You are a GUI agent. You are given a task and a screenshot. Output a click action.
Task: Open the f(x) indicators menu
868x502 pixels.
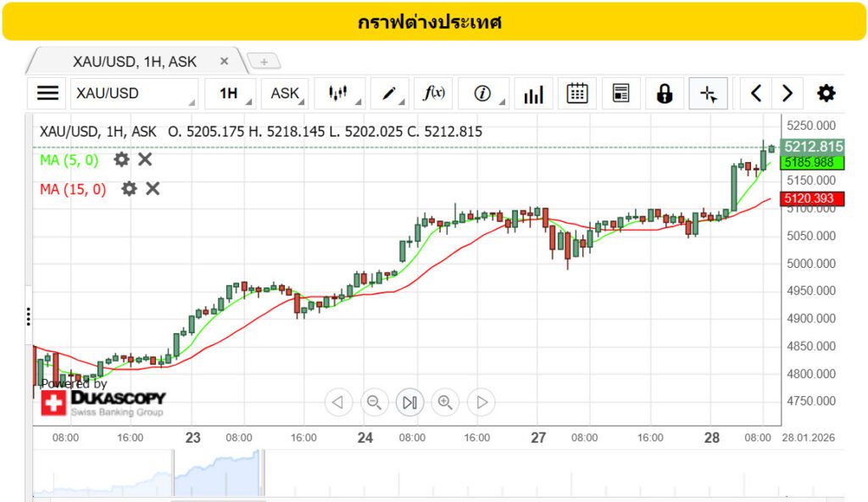[434, 93]
